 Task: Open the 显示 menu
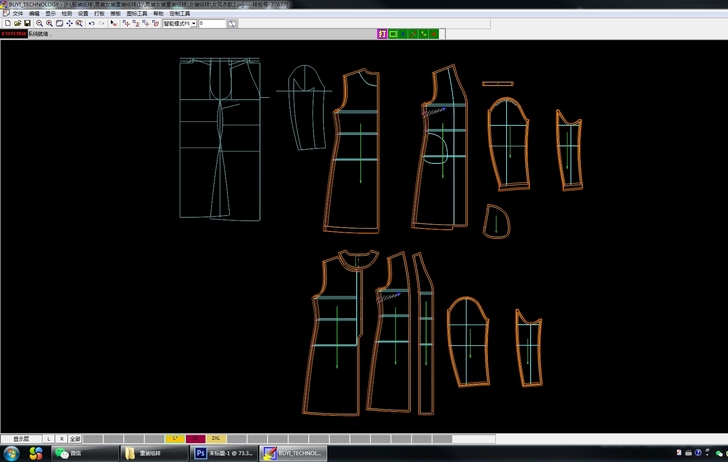[x=50, y=13]
